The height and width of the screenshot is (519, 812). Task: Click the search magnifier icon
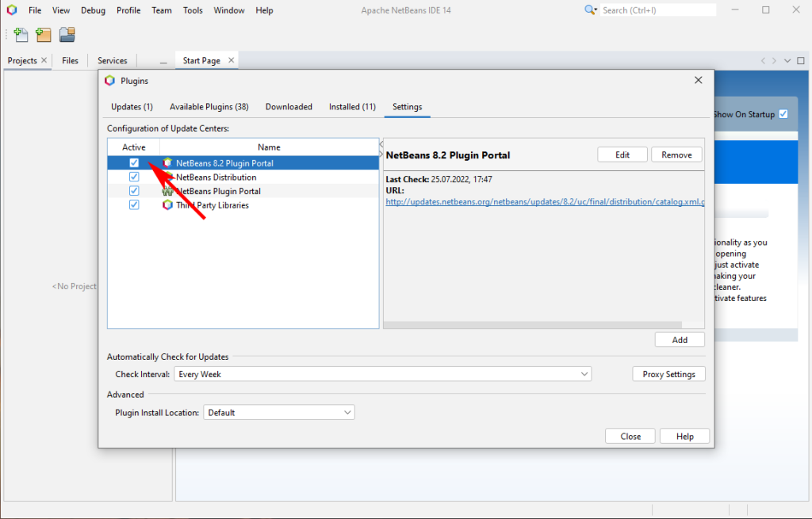pyautogui.click(x=590, y=10)
